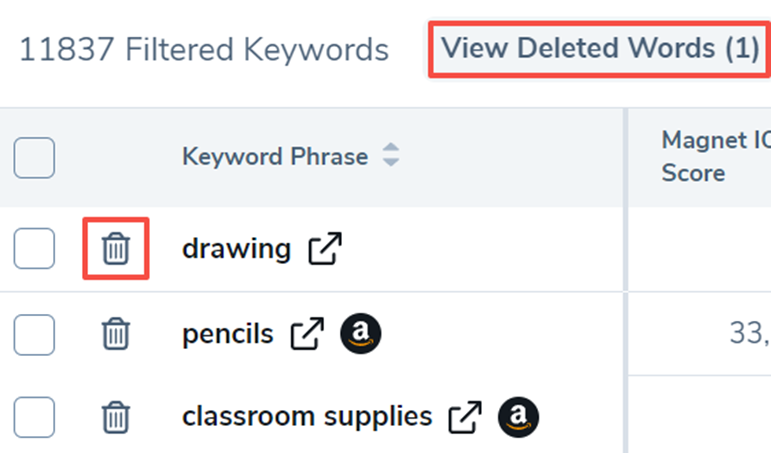771x453 pixels.
Task: View Deleted Words (1) link
Action: pyautogui.click(x=600, y=48)
